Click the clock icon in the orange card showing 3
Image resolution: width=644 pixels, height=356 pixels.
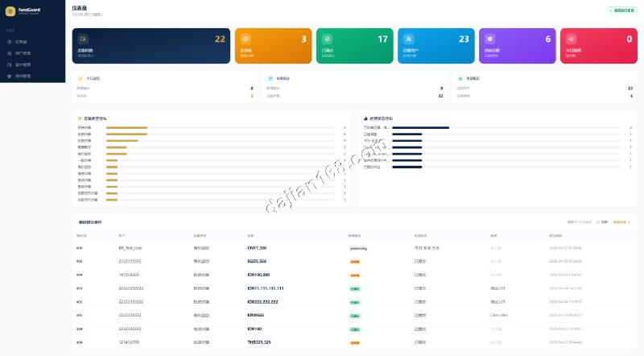[246, 39]
